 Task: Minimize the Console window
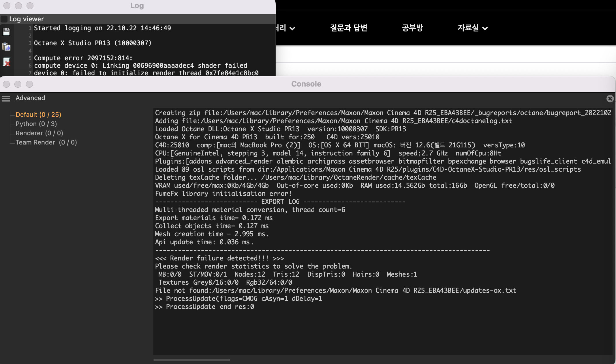pos(18,84)
